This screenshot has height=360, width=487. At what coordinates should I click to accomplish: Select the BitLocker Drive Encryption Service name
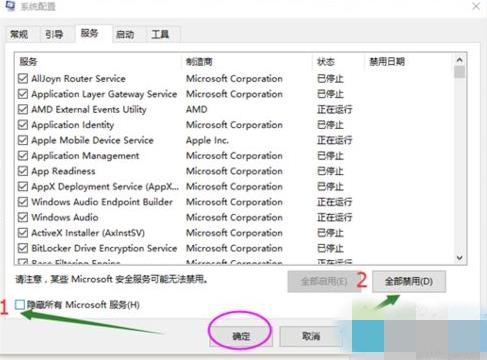pyautogui.click(x=104, y=248)
